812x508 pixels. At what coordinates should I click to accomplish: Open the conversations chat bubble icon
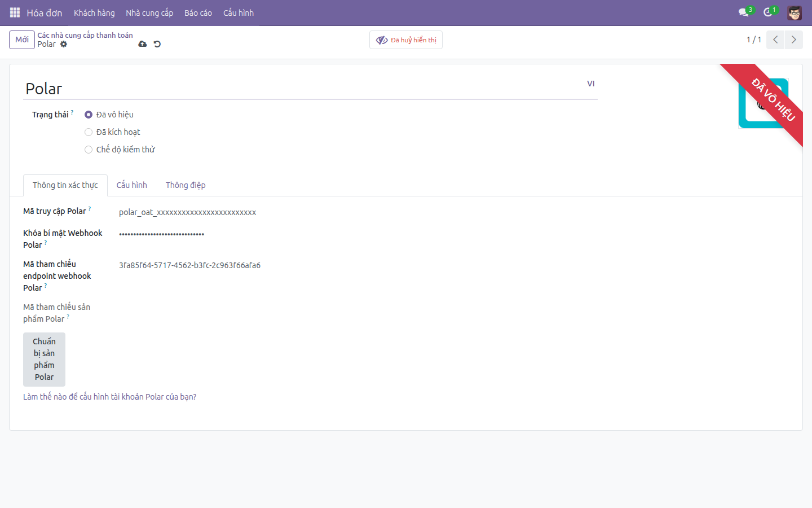744,12
